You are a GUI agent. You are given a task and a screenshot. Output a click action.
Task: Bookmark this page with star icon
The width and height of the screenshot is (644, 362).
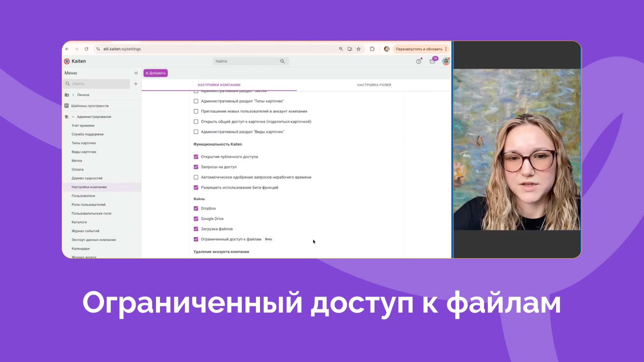[359, 49]
